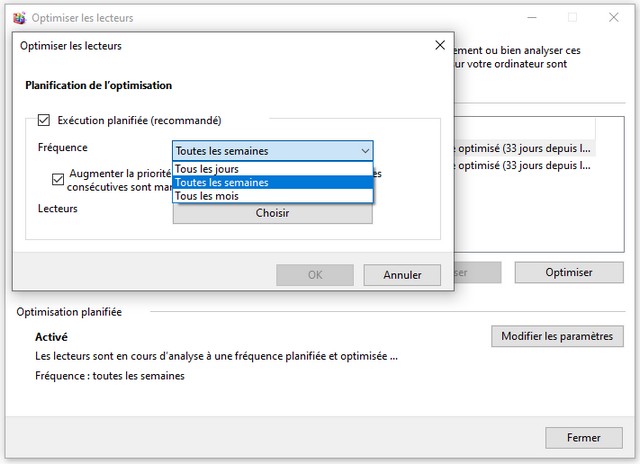Screen dimensions: 640x464
Task: Select Tous les jours option
Action: click(x=273, y=169)
